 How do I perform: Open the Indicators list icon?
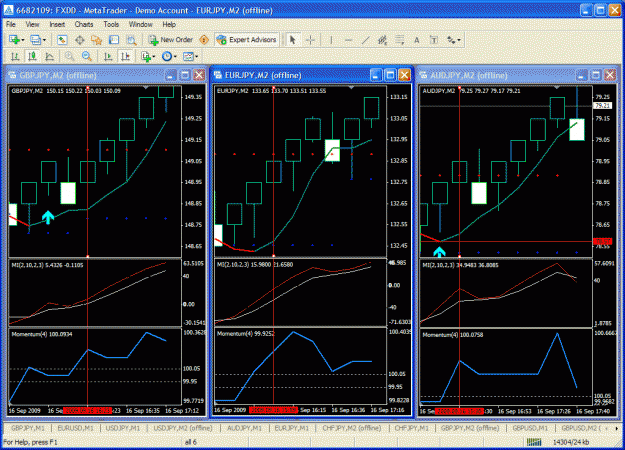146,57
